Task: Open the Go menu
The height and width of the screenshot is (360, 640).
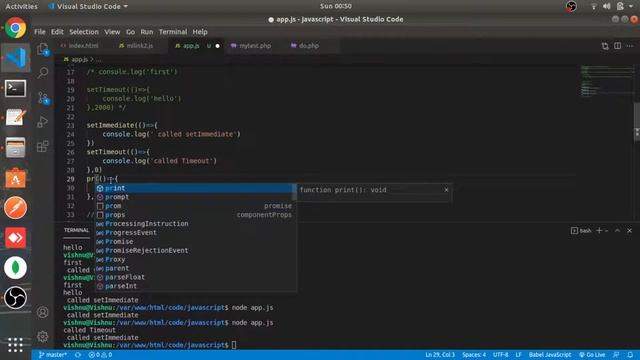Action: pyautogui.click(x=130, y=32)
